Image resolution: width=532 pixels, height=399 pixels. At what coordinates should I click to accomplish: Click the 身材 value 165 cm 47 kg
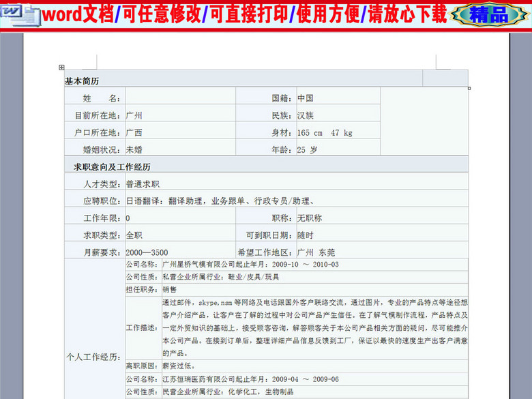point(325,133)
